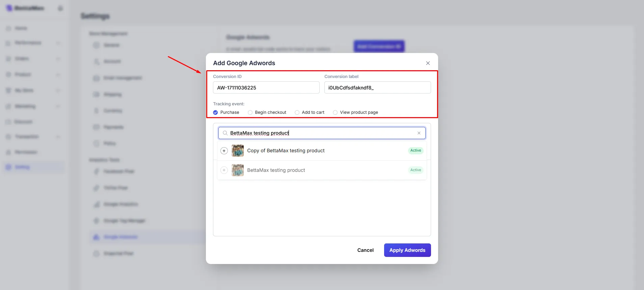The image size is (644, 290).
Task: Click the notification bell icon in sidebar
Action: coord(60,8)
